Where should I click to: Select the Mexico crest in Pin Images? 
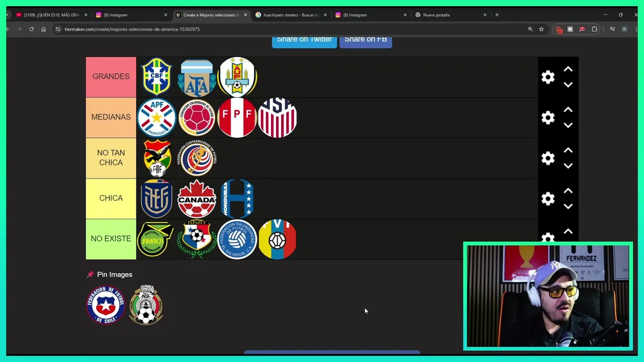click(x=146, y=305)
